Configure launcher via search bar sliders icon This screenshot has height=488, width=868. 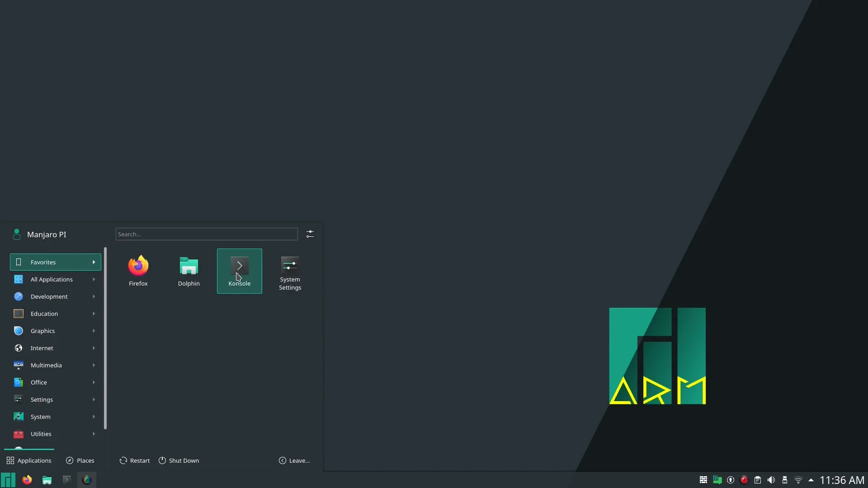tap(310, 234)
